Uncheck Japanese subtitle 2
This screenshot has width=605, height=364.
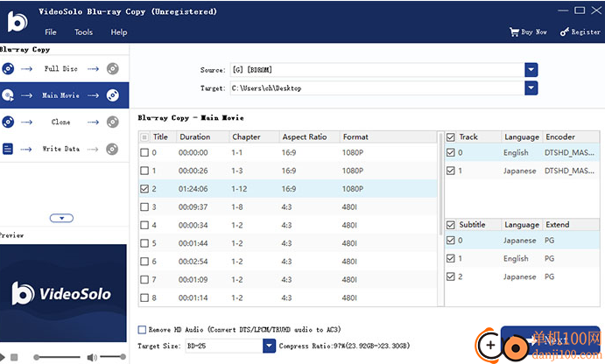(x=450, y=276)
